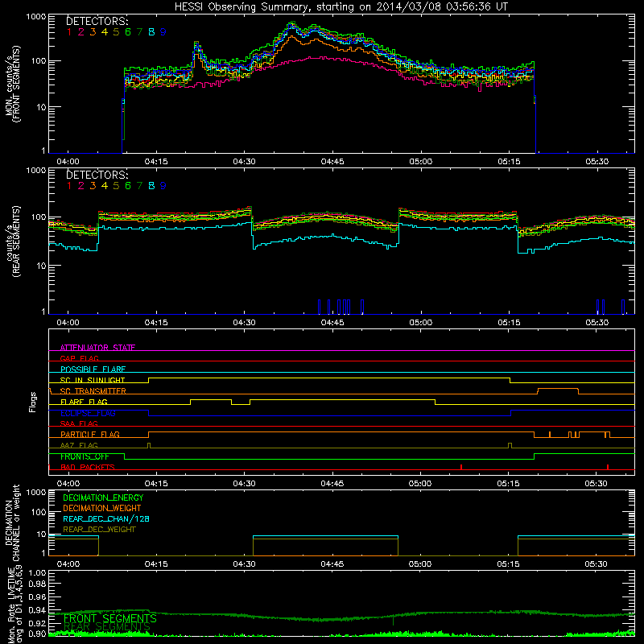Viewport: 644px width, 644px height.
Task: Click the 04:45 tick label under the front segments plot
Action: coord(332,162)
